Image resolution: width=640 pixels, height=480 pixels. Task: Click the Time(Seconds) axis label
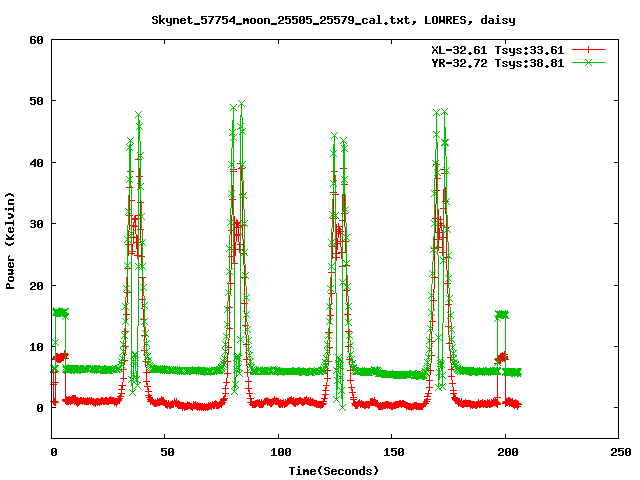click(x=333, y=471)
